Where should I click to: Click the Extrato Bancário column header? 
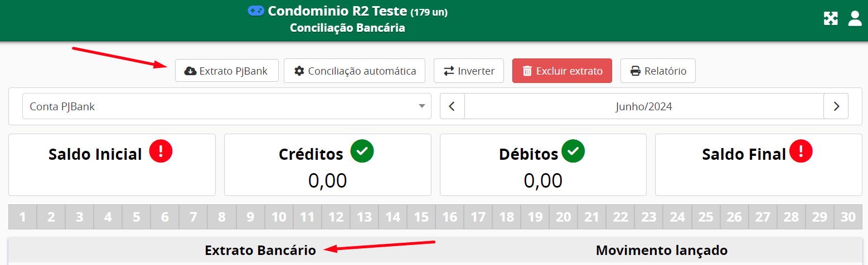pyautogui.click(x=260, y=251)
